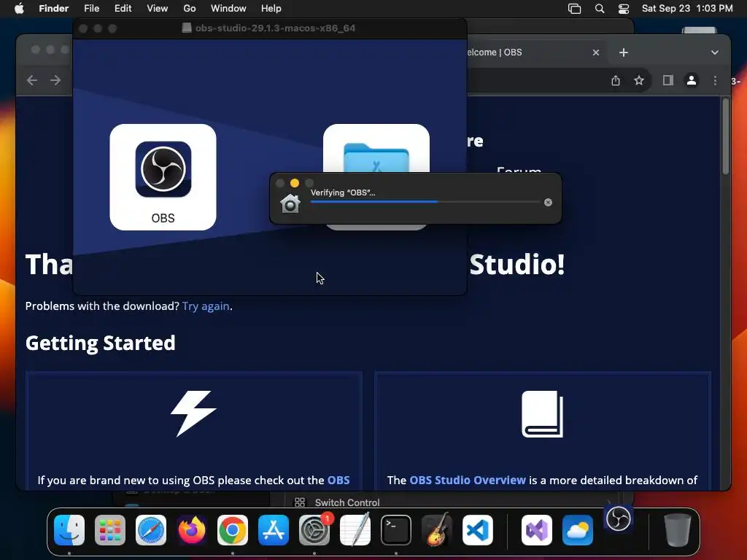747x560 pixels.
Task: Open Chrome three-dot menu
Action: coord(715,80)
